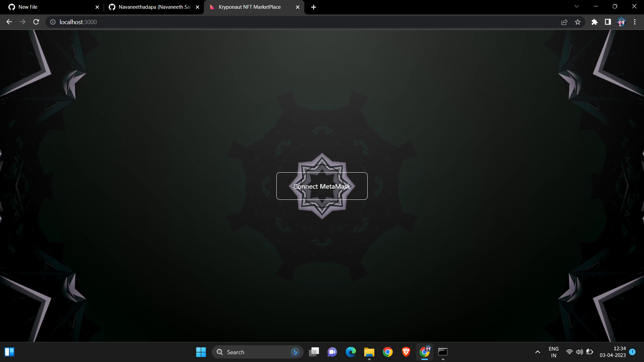Open File Explorer from the taskbar

tap(369, 352)
